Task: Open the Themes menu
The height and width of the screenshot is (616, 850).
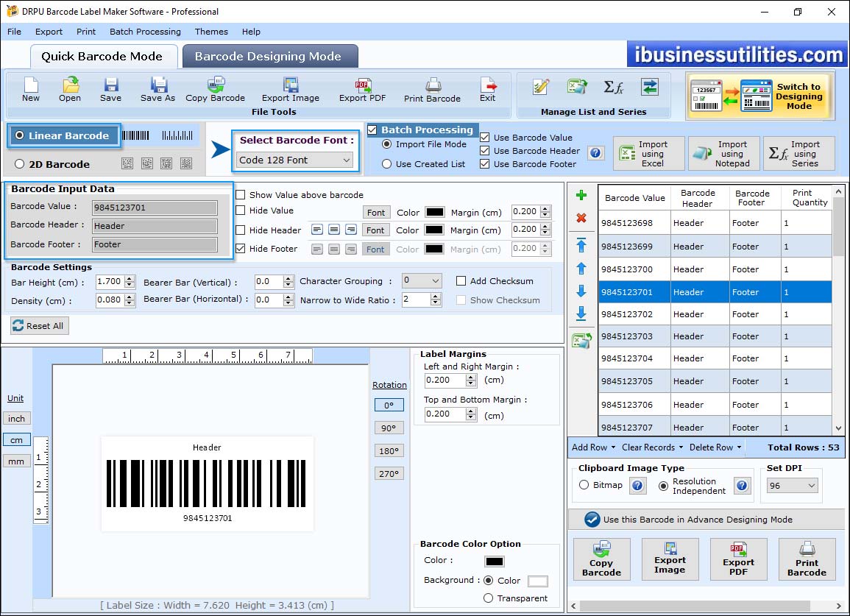Action: click(211, 32)
